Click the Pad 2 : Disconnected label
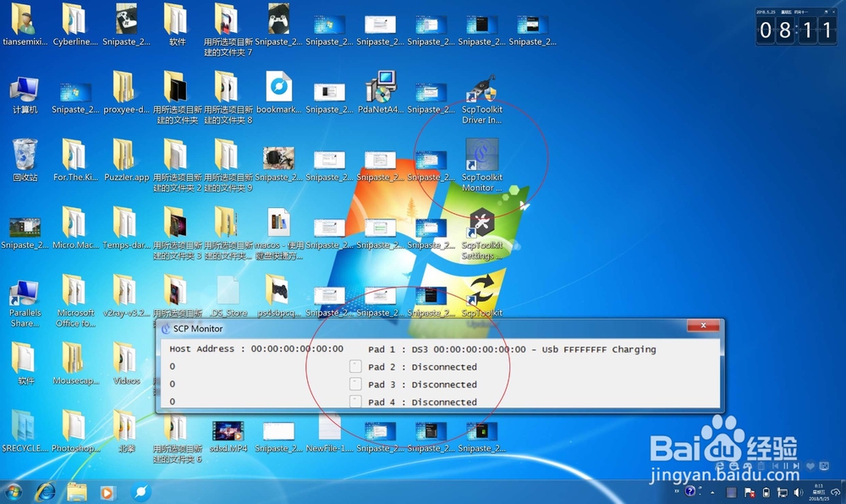846x504 pixels. coord(422,367)
